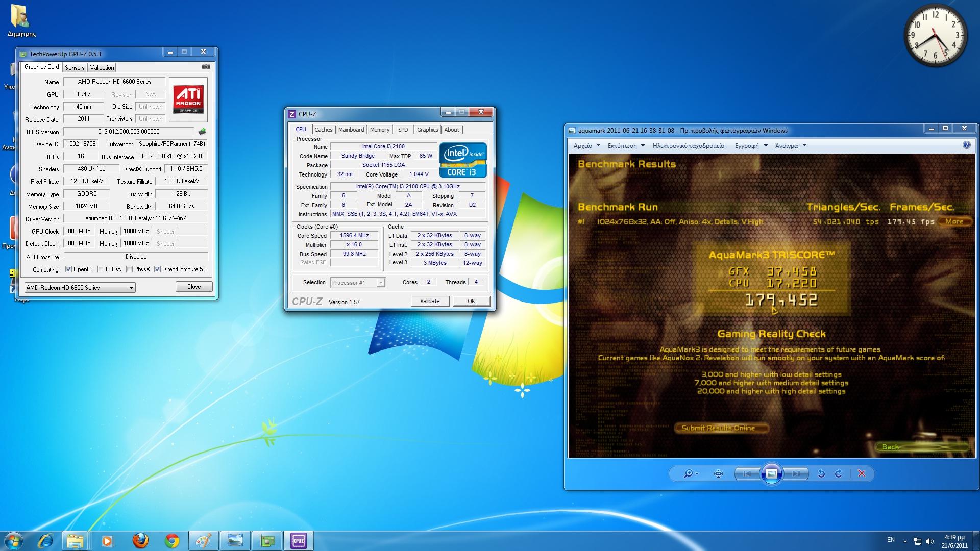Screen dimensions: 980x551
Task: Switch to GPU-Z taskbar item
Action: [267, 541]
